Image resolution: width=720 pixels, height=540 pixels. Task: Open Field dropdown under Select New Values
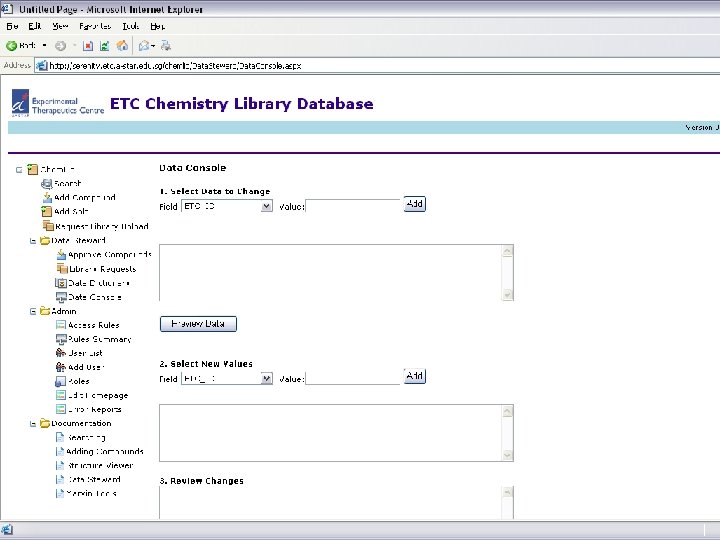point(227,378)
